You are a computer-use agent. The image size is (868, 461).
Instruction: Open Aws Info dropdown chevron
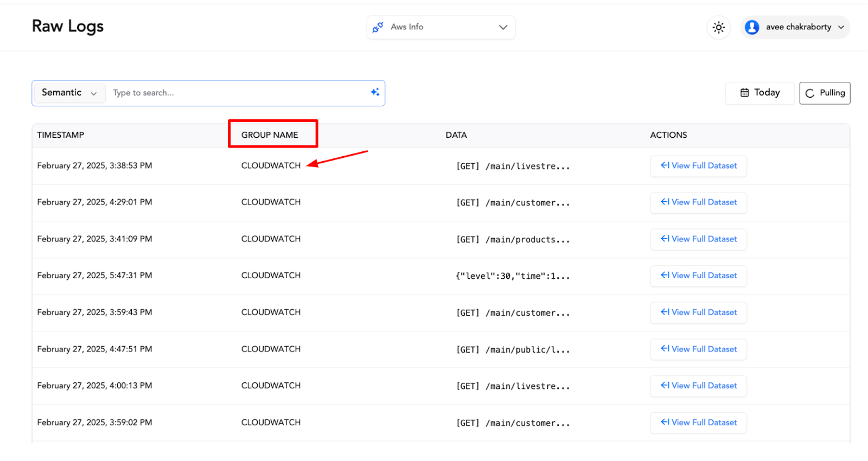(503, 27)
